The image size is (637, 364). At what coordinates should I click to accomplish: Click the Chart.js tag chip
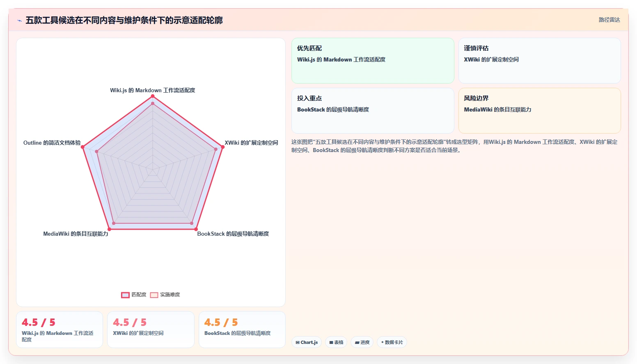(x=307, y=342)
